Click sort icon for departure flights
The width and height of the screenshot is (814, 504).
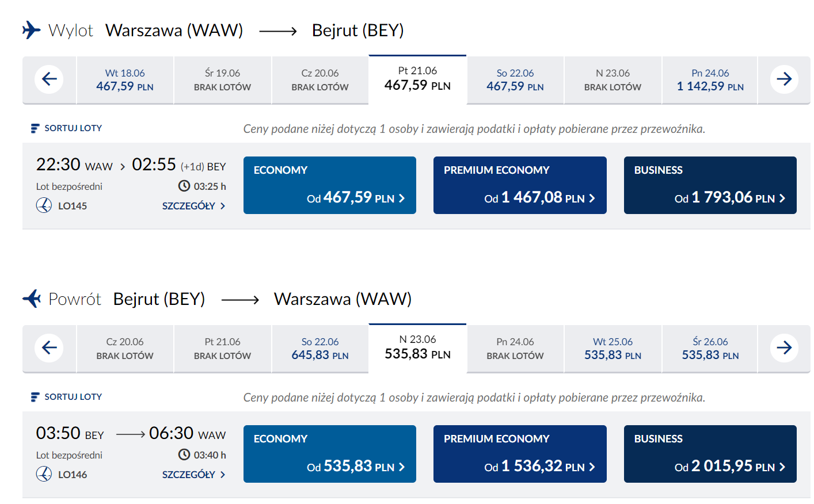click(x=35, y=128)
